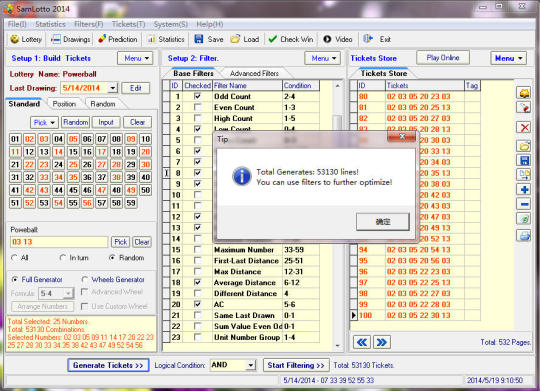540x391 pixels.
Task: Select the Wheels Generator radio button
Action: [85, 279]
